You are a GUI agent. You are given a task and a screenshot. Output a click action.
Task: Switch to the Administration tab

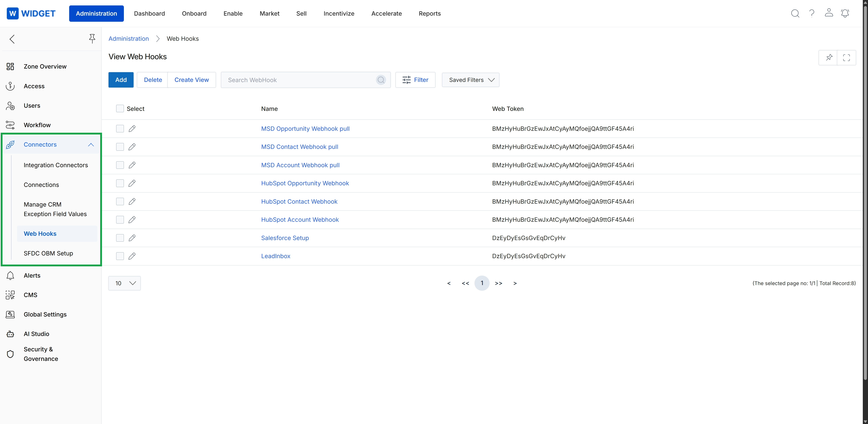(96, 14)
